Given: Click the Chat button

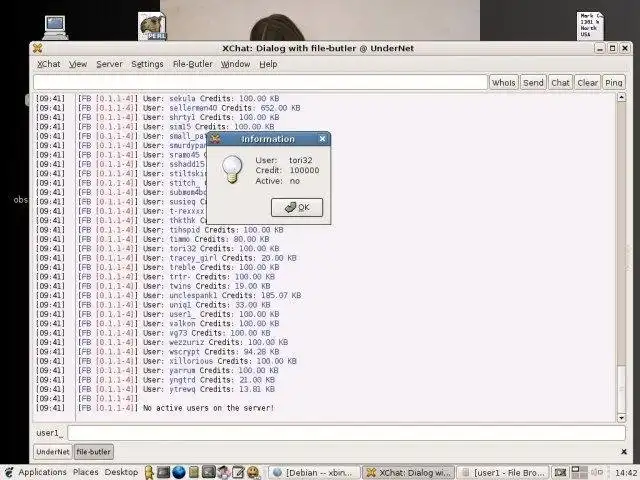Looking at the screenshot, I should 560,82.
